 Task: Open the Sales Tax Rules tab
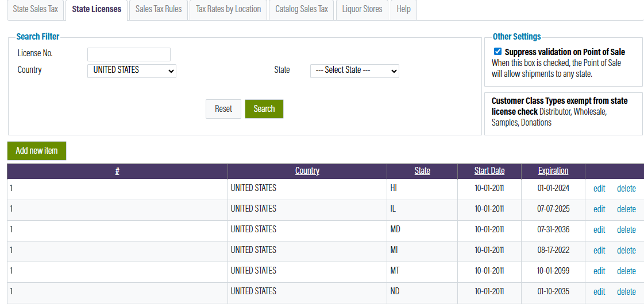coord(159,9)
